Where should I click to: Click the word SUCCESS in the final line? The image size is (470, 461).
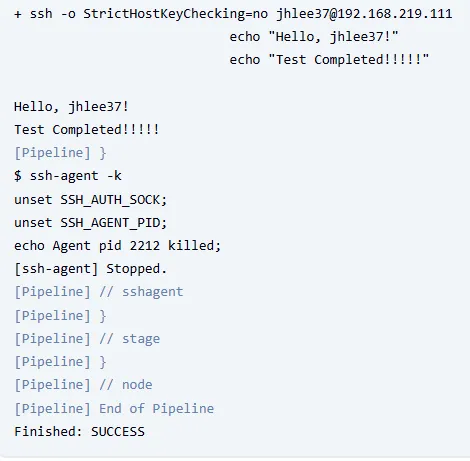[x=118, y=432]
